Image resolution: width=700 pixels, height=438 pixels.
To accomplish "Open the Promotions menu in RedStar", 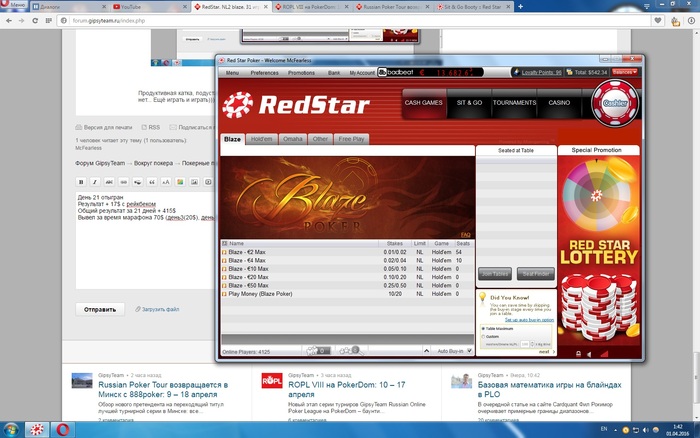I will coord(301,73).
